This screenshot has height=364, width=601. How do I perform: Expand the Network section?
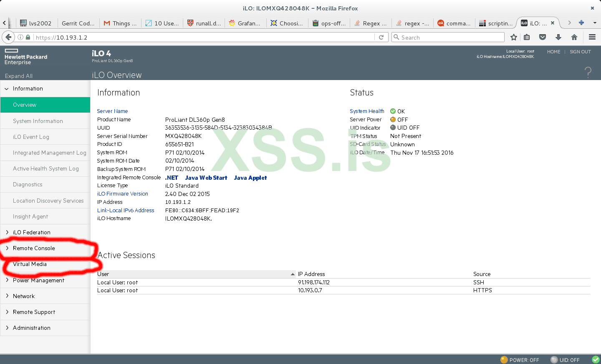point(24,296)
